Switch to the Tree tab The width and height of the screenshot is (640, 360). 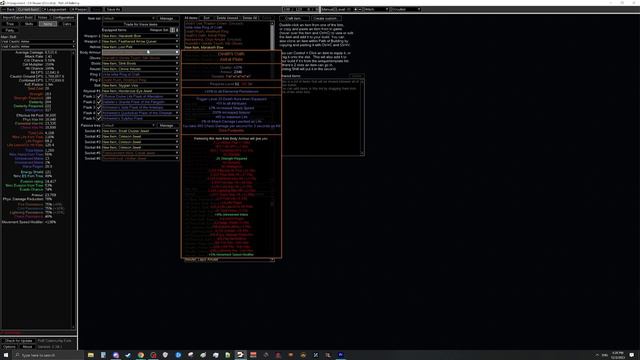(10, 24)
